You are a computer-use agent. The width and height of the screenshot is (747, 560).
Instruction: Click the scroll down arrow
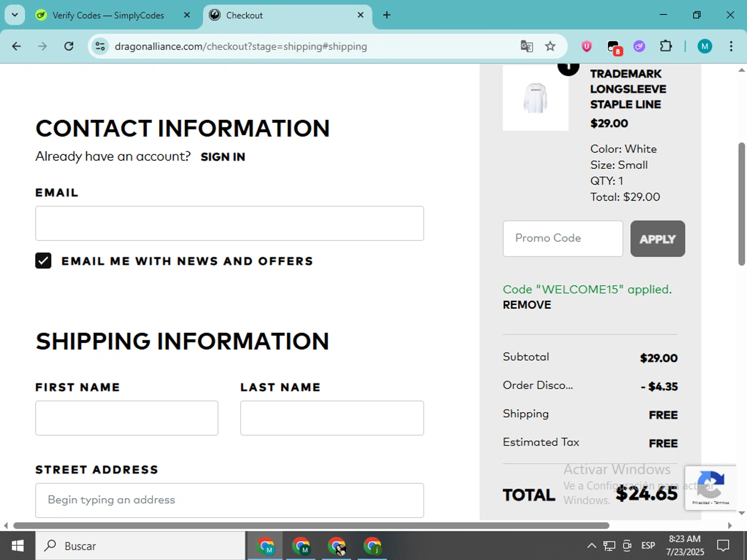pyautogui.click(x=742, y=513)
